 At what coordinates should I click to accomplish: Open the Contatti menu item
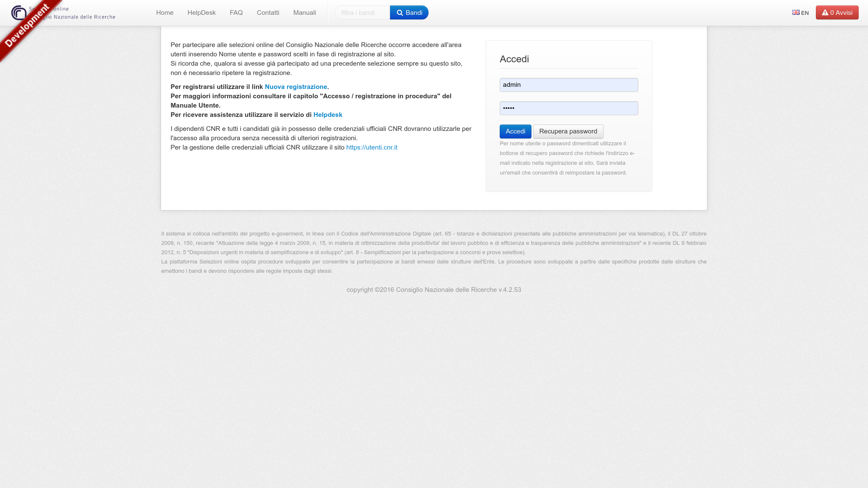268,13
